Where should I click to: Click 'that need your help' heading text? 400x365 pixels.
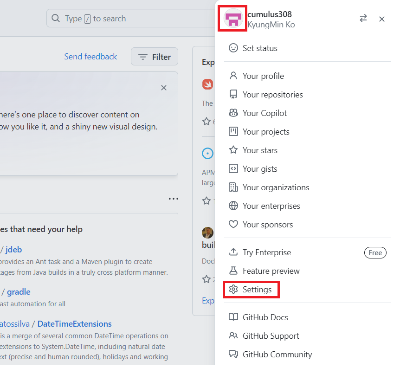click(46, 229)
